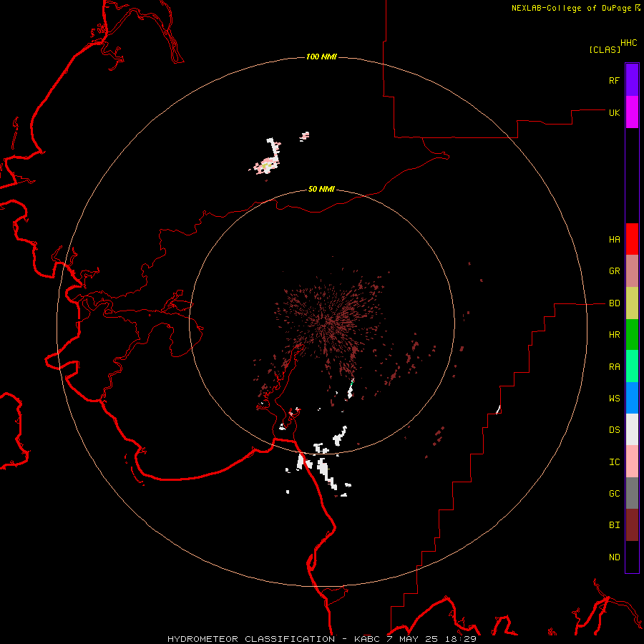This screenshot has height=644, width=644.
Task: Click the [CLAS] unit label
Action: click(605, 49)
